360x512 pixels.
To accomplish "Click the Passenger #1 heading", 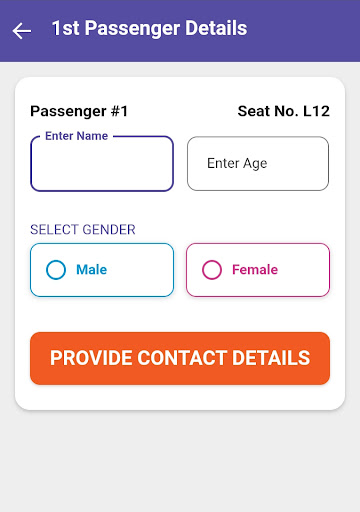I will pyautogui.click(x=79, y=111).
